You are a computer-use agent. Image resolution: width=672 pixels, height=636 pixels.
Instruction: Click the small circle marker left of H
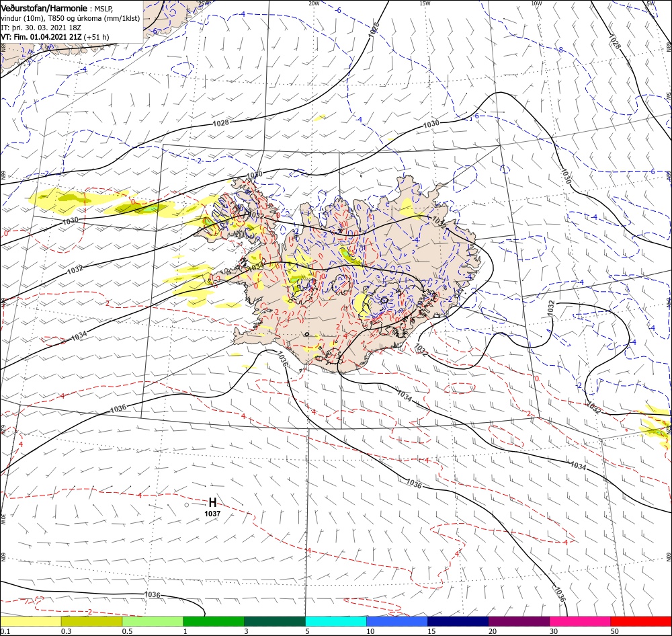186,505
